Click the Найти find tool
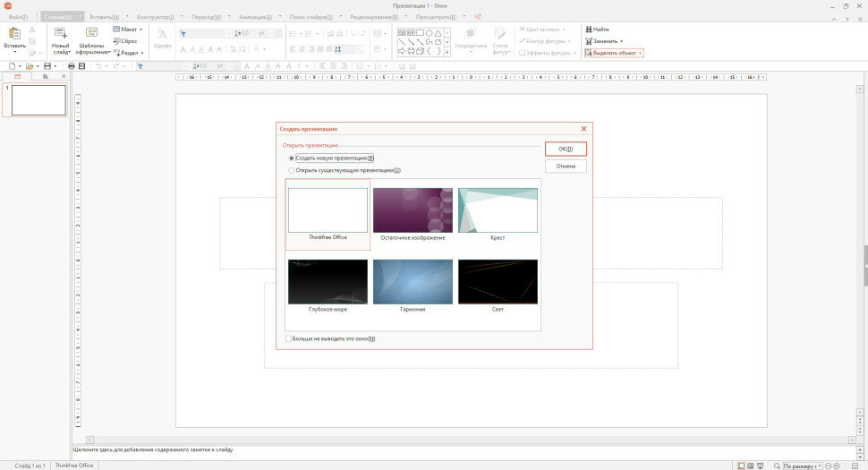 [597, 30]
